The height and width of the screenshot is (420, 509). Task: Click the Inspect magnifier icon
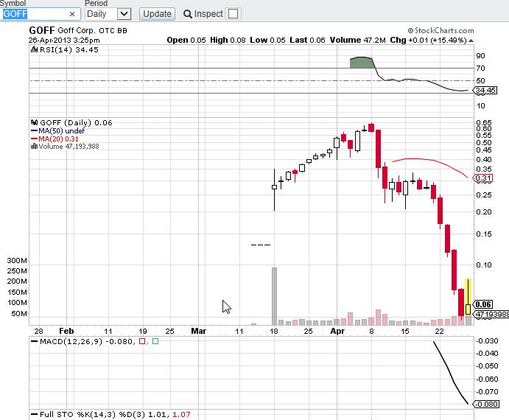pyautogui.click(x=188, y=14)
